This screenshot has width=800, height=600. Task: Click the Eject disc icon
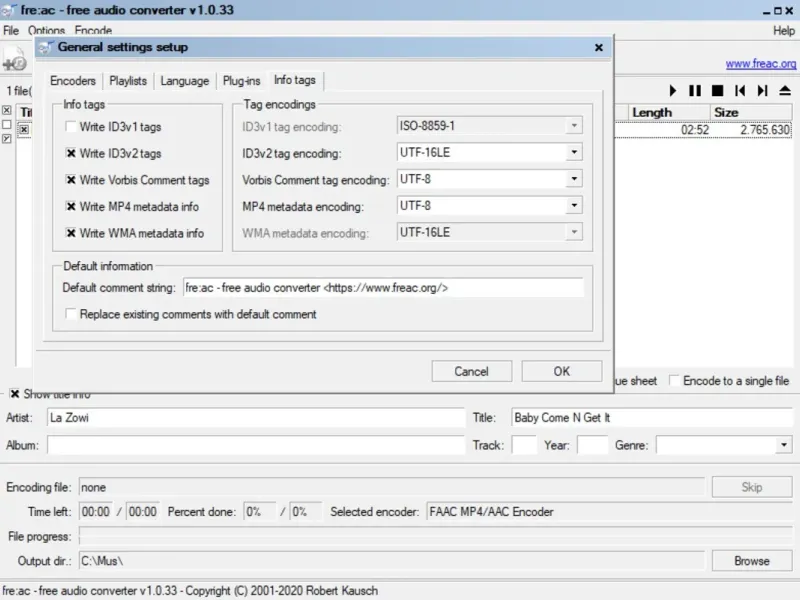pyautogui.click(x=785, y=91)
